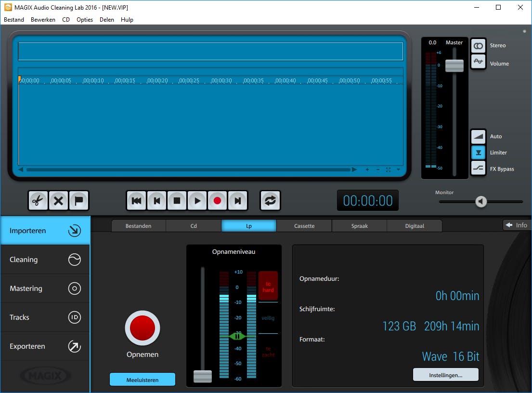Click the Monitor volume knob
Image resolution: width=532 pixels, height=393 pixels.
pos(481,202)
